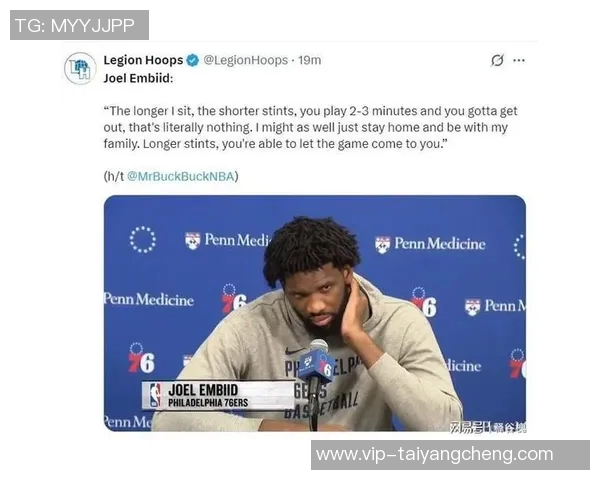Screen dimensions: 600x480
Task: Open the Joel Embiid press conference image
Action: point(315,313)
